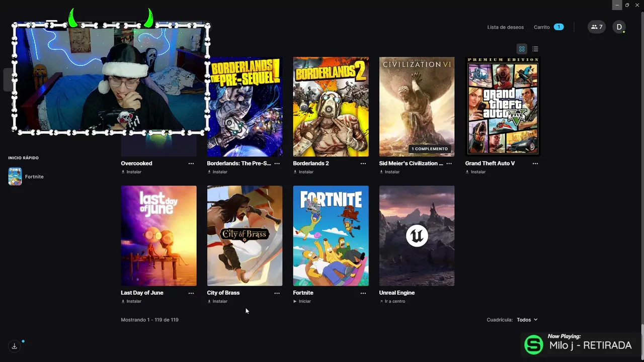
Task: Open the friends list showing 7
Action: tap(597, 27)
